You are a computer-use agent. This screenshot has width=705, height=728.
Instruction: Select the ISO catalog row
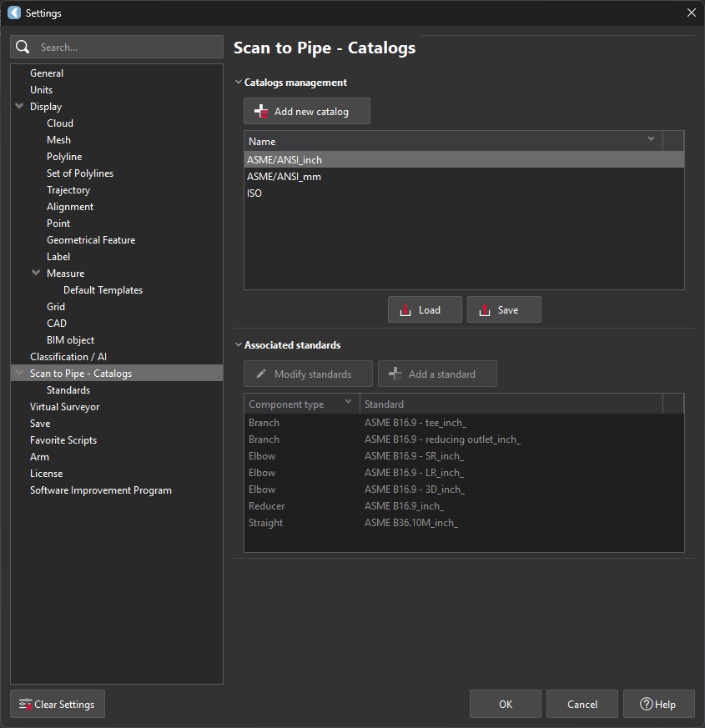254,193
